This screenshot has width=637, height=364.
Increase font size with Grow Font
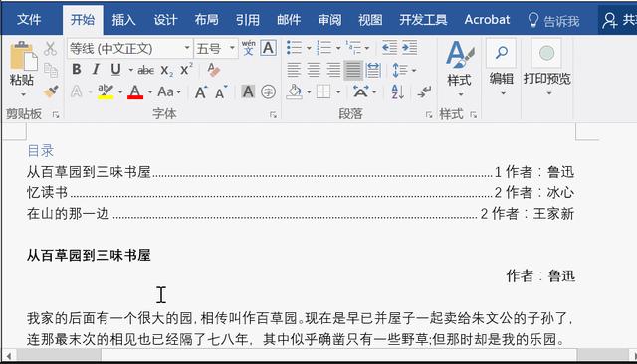[201, 92]
